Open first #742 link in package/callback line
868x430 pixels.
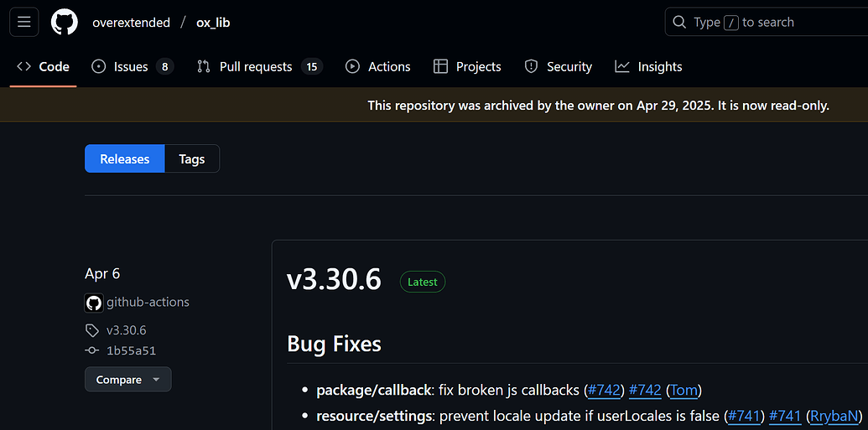click(603, 390)
